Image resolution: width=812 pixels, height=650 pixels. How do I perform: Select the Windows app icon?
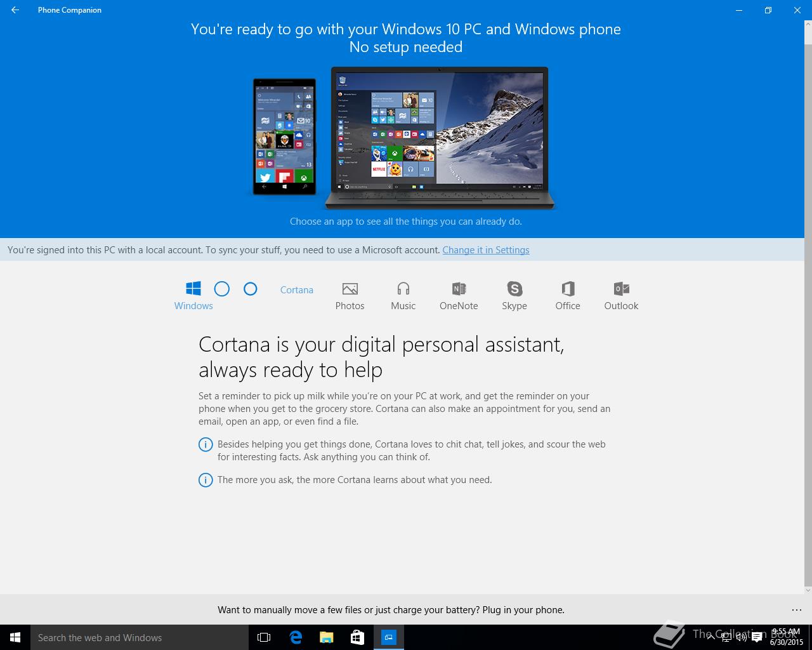[x=193, y=289]
